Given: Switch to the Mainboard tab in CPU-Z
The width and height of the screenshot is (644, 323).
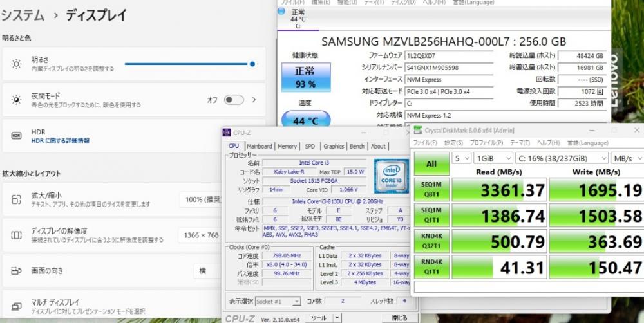Looking at the screenshot, I should tap(260, 146).
